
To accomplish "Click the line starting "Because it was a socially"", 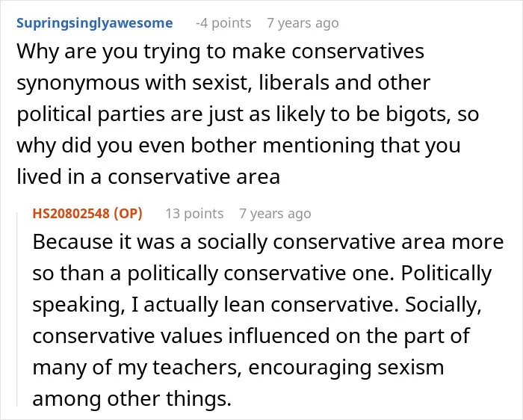I will [x=268, y=242].
